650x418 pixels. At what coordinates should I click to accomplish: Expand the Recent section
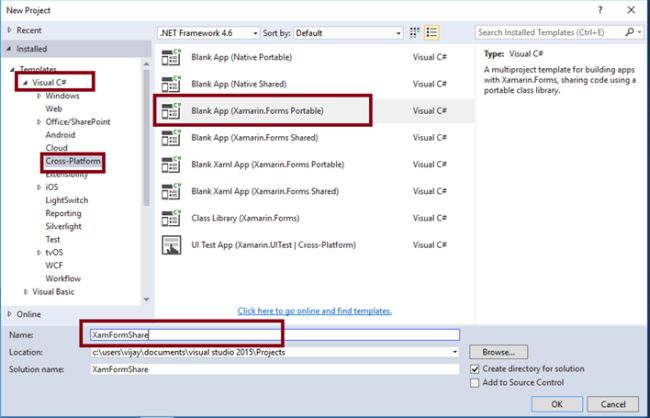click(x=10, y=30)
